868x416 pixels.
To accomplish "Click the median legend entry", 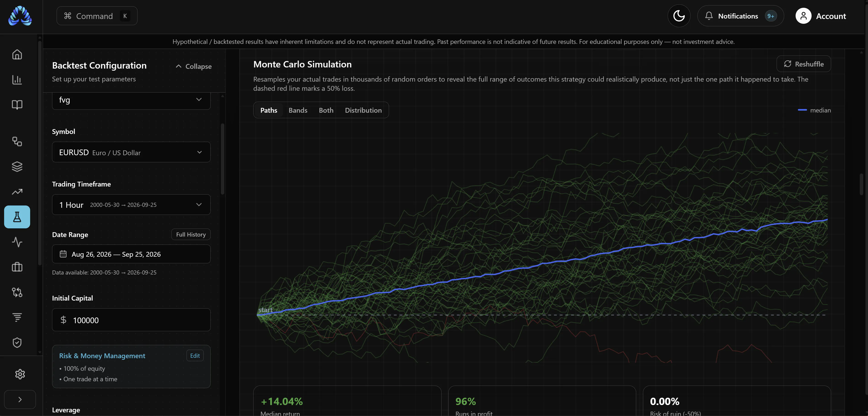I will pos(814,110).
